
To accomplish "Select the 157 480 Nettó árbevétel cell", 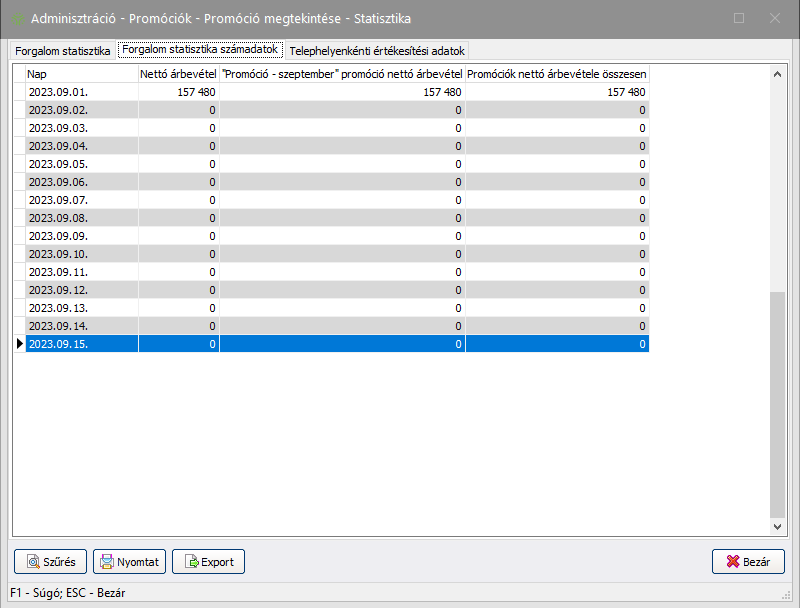I will click(178, 92).
